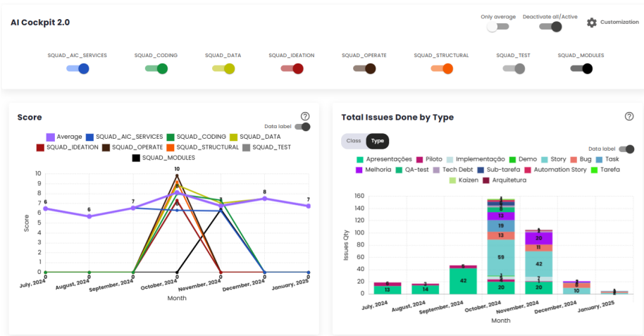Click Total Issues Done help icon
The width and height of the screenshot is (644, 336).
pyautogui.click(x=629, y=117)
